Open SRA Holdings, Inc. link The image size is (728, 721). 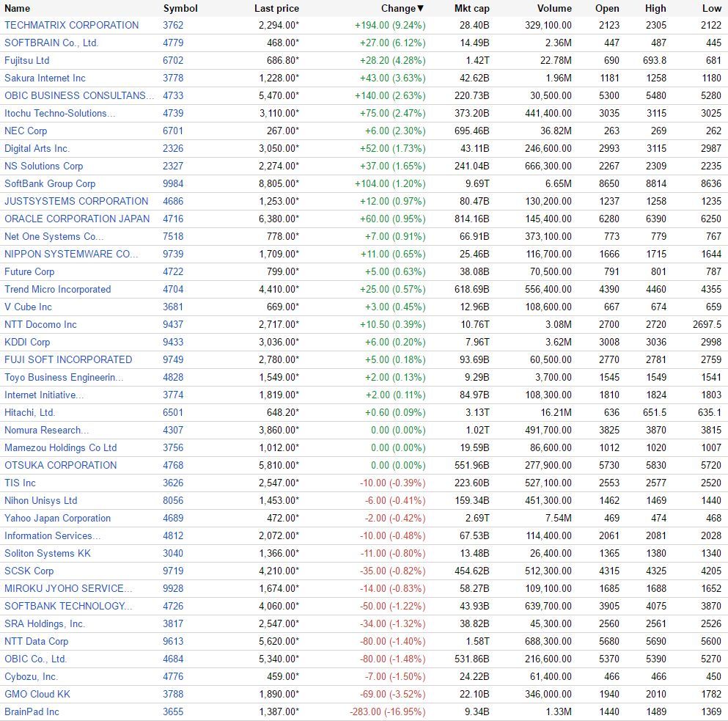tap(45, 624)
